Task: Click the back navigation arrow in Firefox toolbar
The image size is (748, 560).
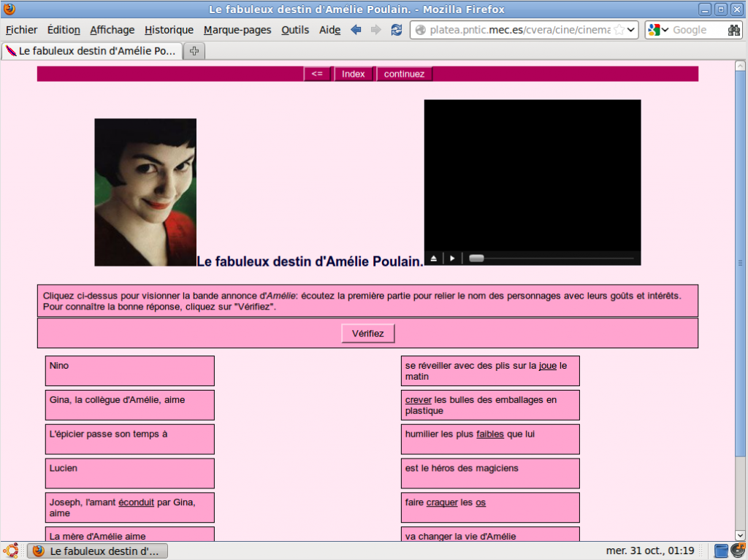Action: tap(356, 30)
